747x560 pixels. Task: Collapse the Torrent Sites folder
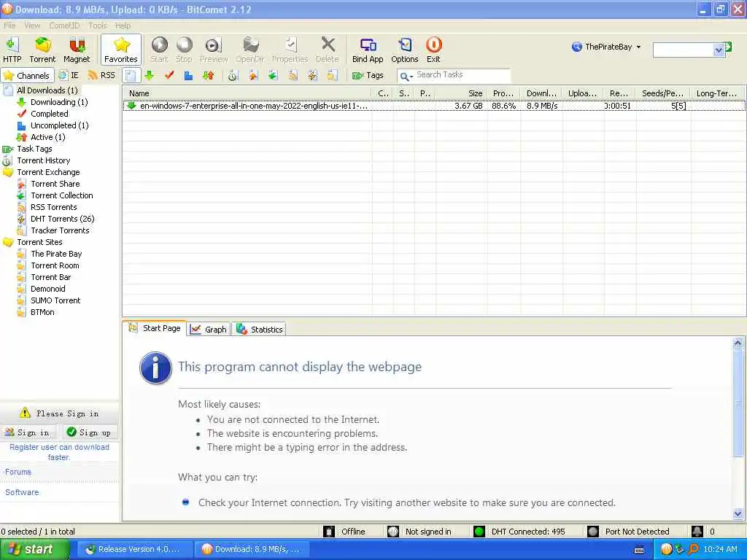point(8,242)
